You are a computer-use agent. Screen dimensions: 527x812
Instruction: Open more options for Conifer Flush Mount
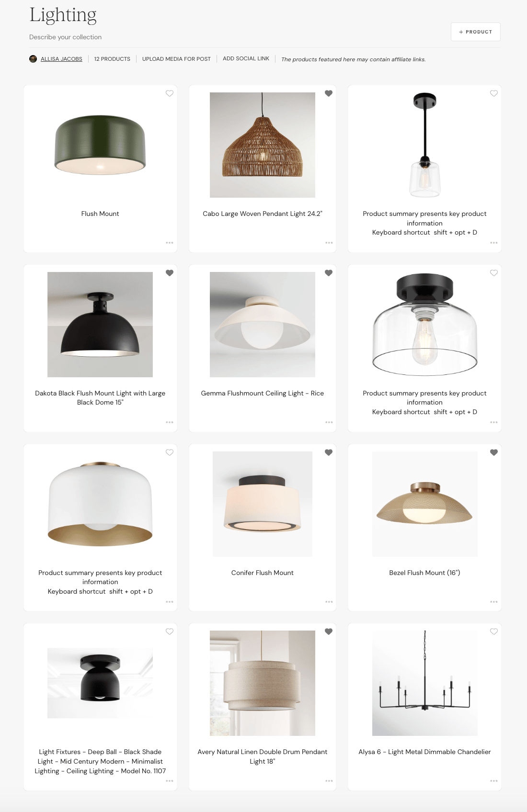[x=329, y=602]
